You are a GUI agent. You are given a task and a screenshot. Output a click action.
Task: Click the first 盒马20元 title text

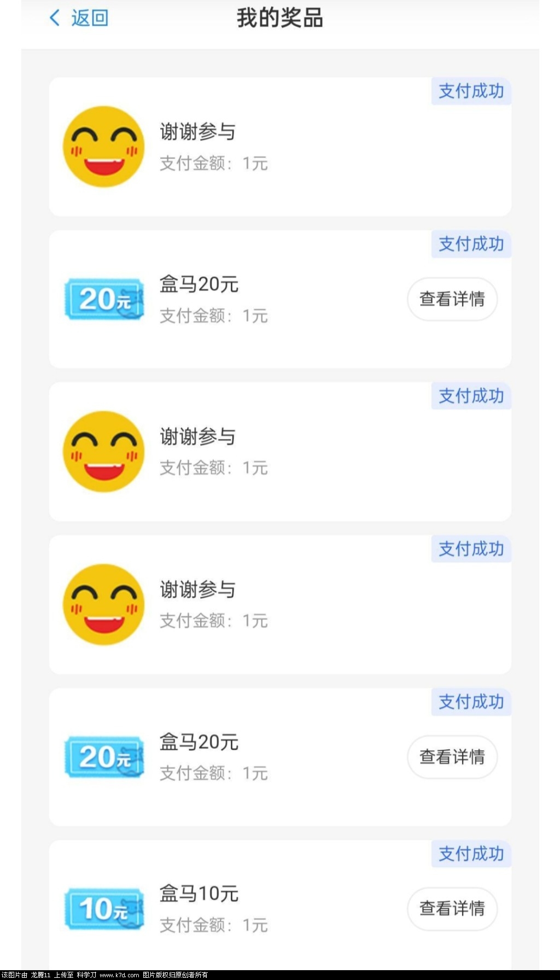pyautogui.click(x=199, y=284)
